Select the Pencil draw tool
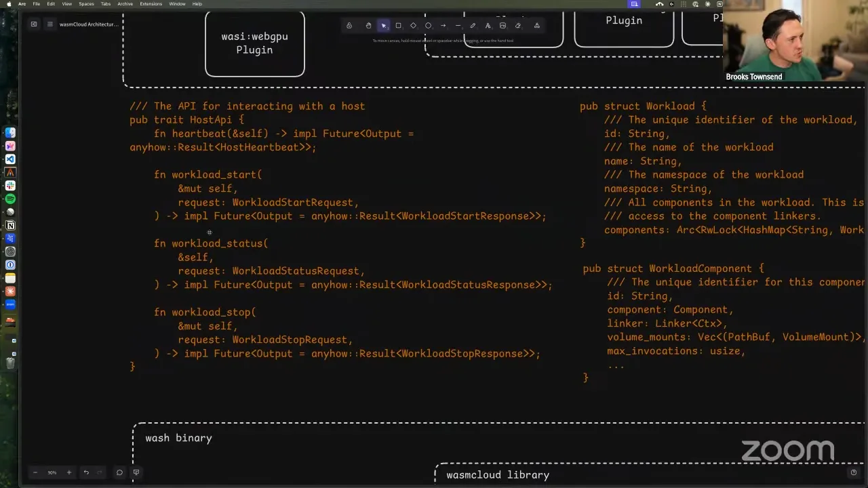The width and height of the screenshot is (868, 488). click(473, 26)
